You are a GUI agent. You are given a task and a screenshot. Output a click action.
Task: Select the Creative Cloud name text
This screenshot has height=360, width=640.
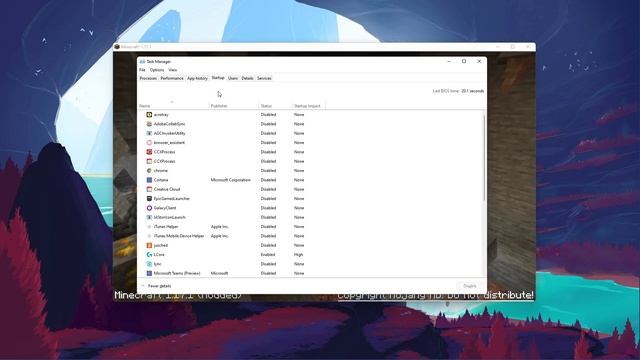(167, 189)
